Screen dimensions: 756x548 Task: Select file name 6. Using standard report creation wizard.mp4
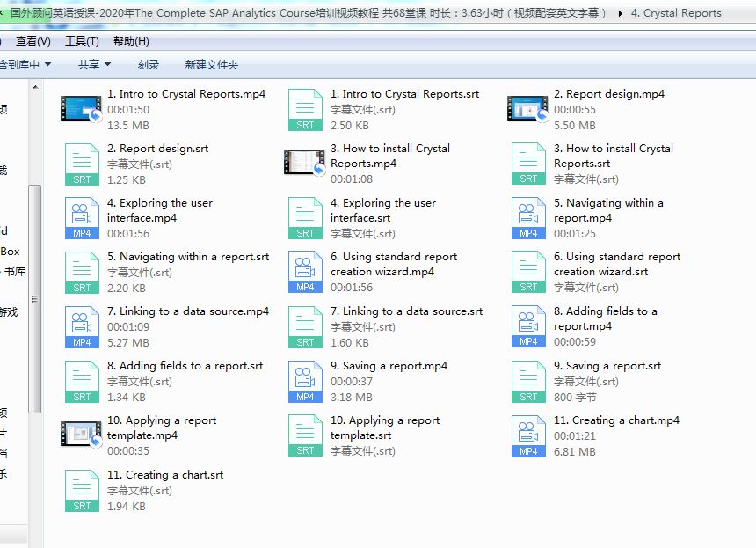point(394,264)
